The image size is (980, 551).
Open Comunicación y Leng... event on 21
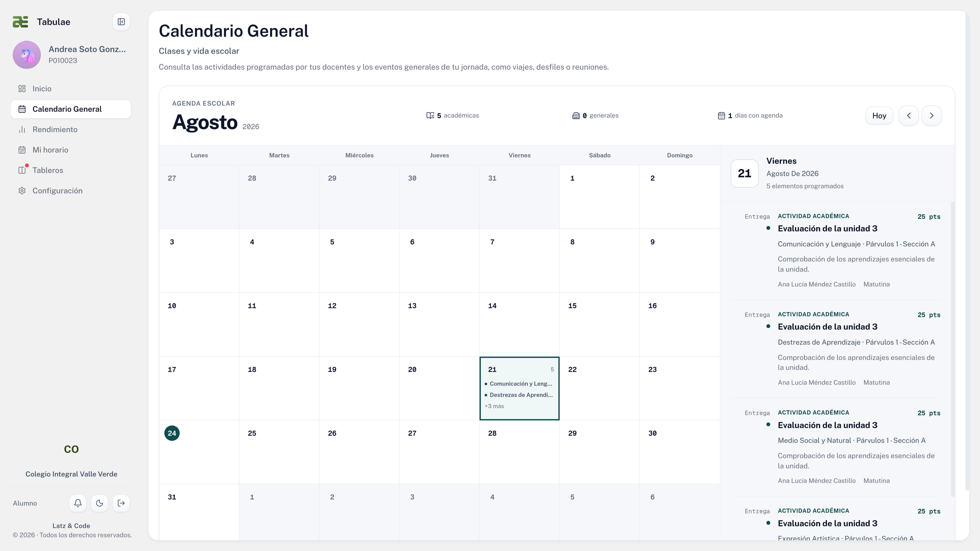click(x=519, y=384)
